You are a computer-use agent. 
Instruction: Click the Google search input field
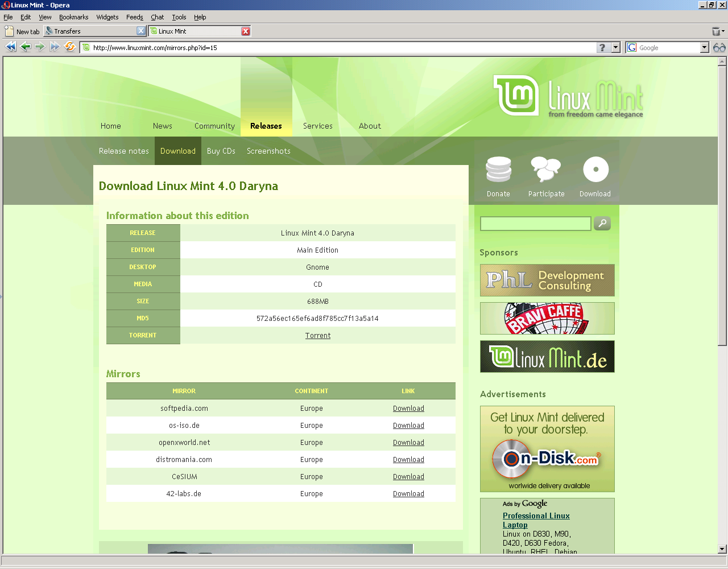pyautogui.click(x=668, y=48)
